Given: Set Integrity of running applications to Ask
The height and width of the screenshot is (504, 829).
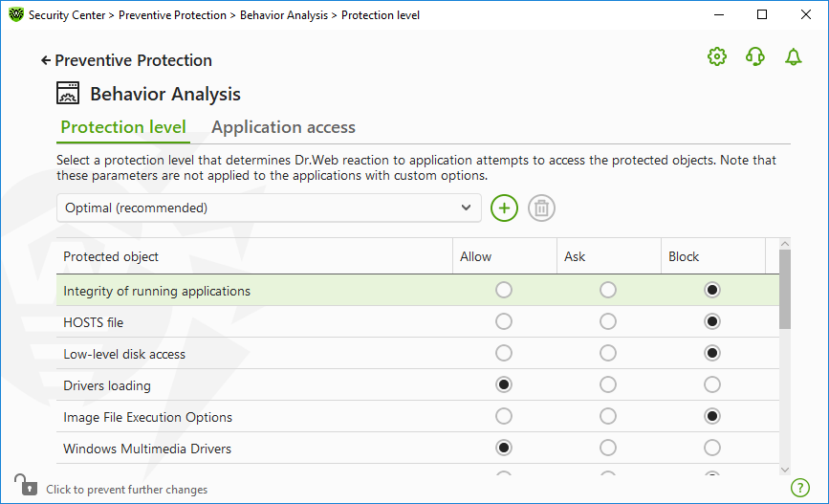Looking at the screenshot, I should coord(607,290).
